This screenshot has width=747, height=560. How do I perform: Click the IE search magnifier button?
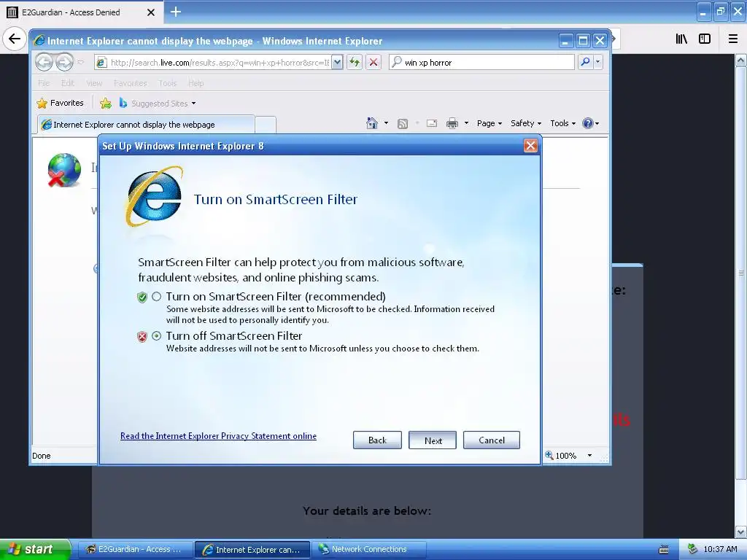click(x=586, y=62)
